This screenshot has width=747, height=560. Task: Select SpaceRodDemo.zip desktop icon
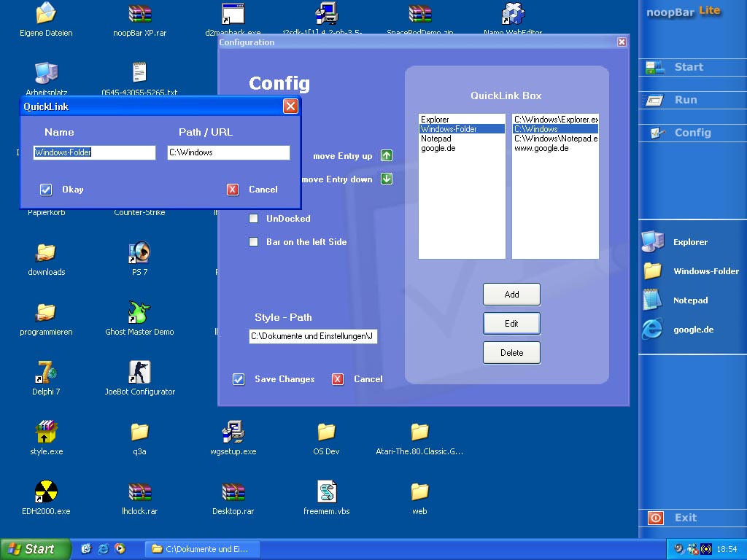pos(419,19)
